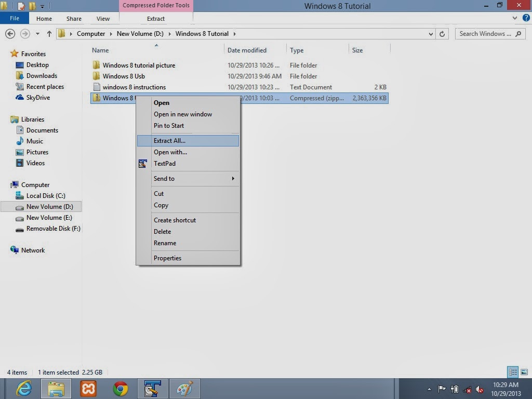Click Computer in the address breadcrumb
Screen dimensions: 532x399
[91, 34]
